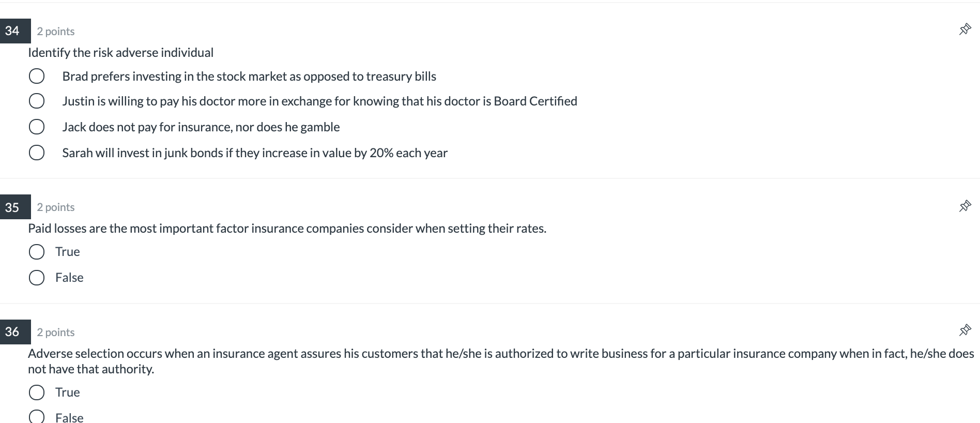Select the answer about Jack not paying insurance
This screenshot has height=423, width=980.
tap(37, 126)
